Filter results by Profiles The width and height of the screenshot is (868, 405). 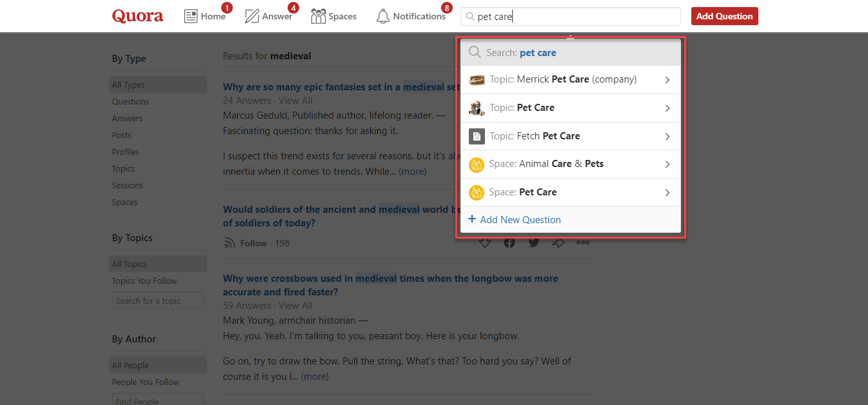point(125,152)
